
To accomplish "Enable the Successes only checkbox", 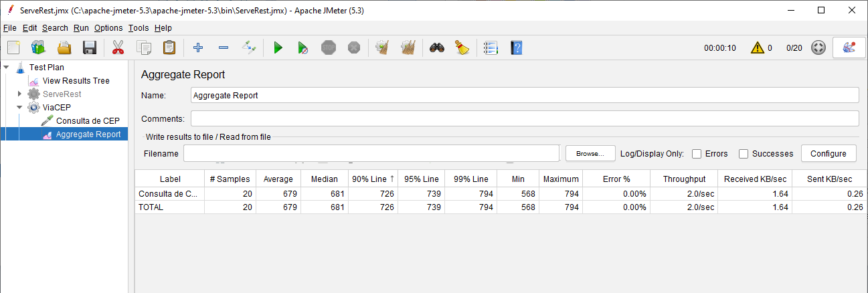I will click(744, 154).
